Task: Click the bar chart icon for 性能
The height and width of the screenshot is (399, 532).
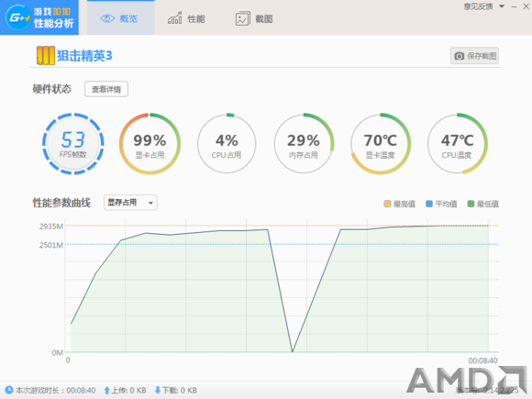Action: pos(174,18)
